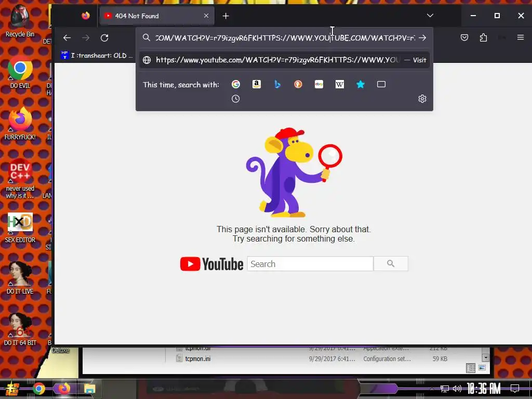Image resolution: width=532 pixels, height=399 pixels.
Task: Search bookmarks via the star icon
Action: pyautogui.click(x=361, y=84)
